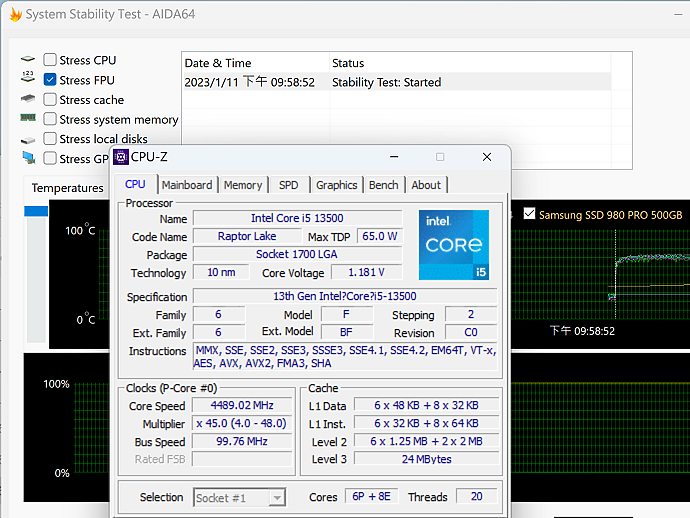This screenshot has width=690, height=518.
Task: Click the monitor icon beside Stress GPU
Action: coord(29,158)
